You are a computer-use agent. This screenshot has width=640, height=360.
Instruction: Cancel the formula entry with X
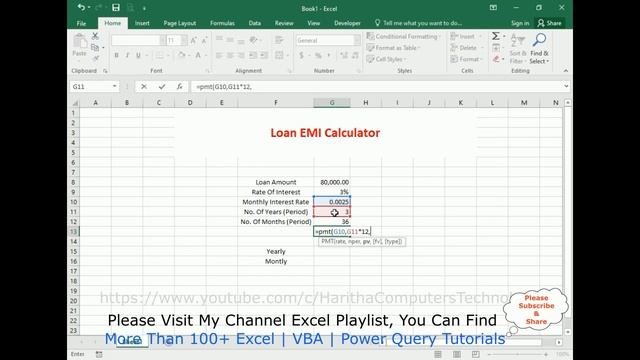(144, 87)
